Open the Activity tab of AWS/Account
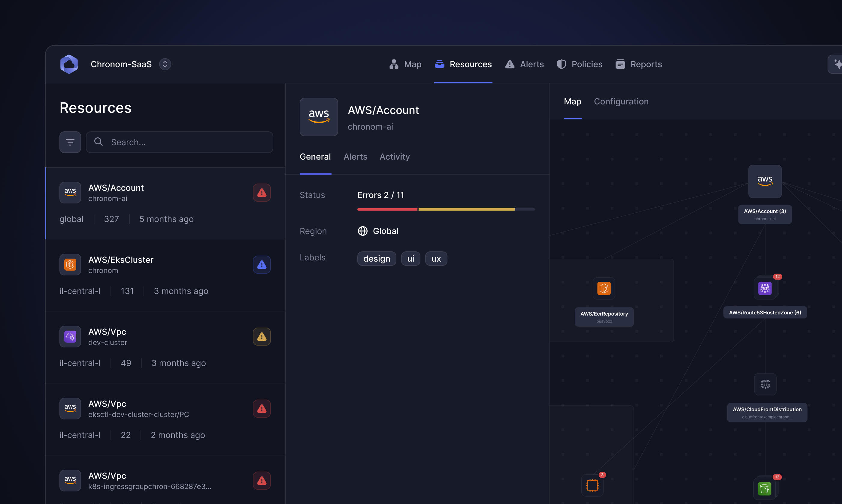 coord(394,157)
